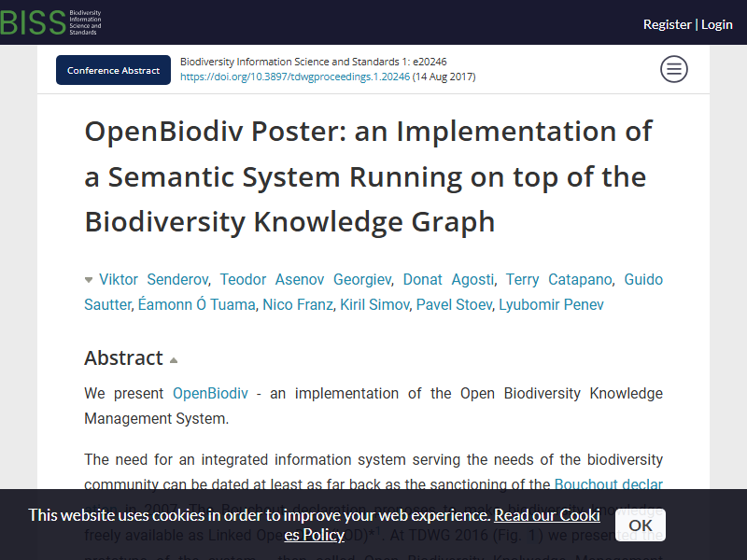747x560 pixels.
Task: Open the Bouchout declaration link
Action: click(609, 484)
